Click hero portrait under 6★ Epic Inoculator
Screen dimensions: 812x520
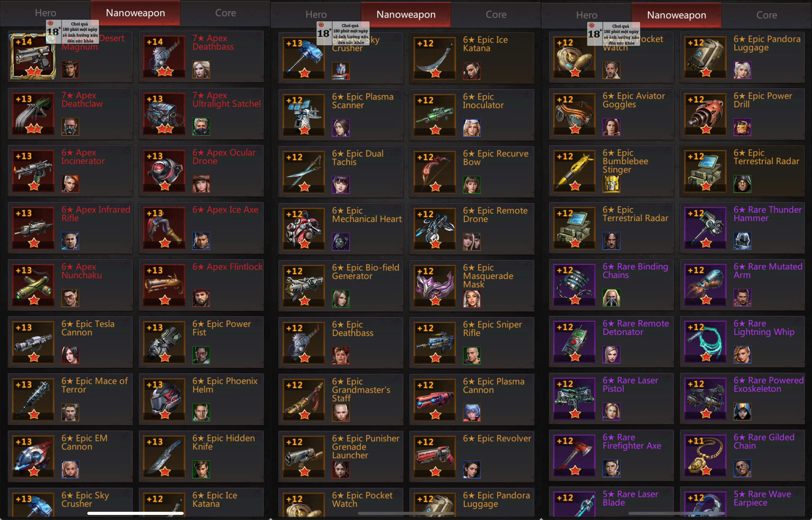pos(472,128)
